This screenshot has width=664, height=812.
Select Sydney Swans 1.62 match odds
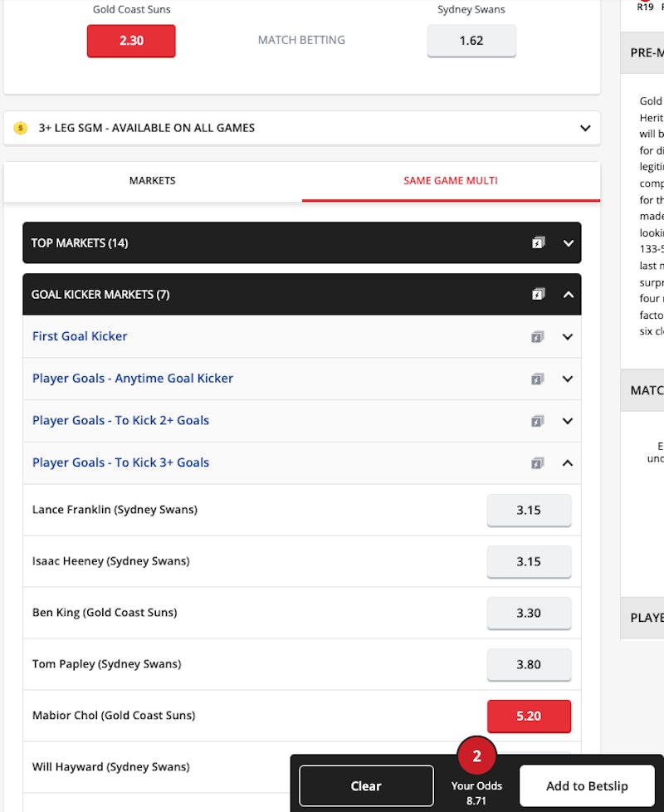(x=471, y=41)
